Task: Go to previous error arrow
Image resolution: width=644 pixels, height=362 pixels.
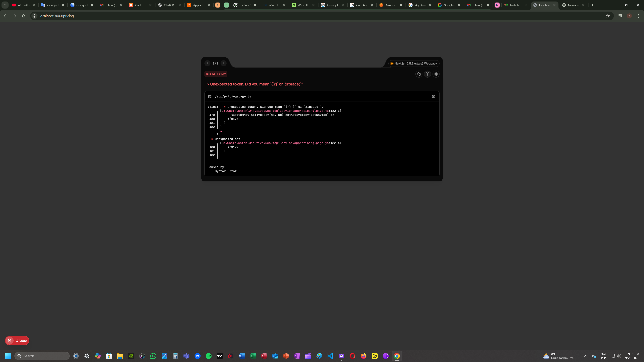Action: coord(207,63)
